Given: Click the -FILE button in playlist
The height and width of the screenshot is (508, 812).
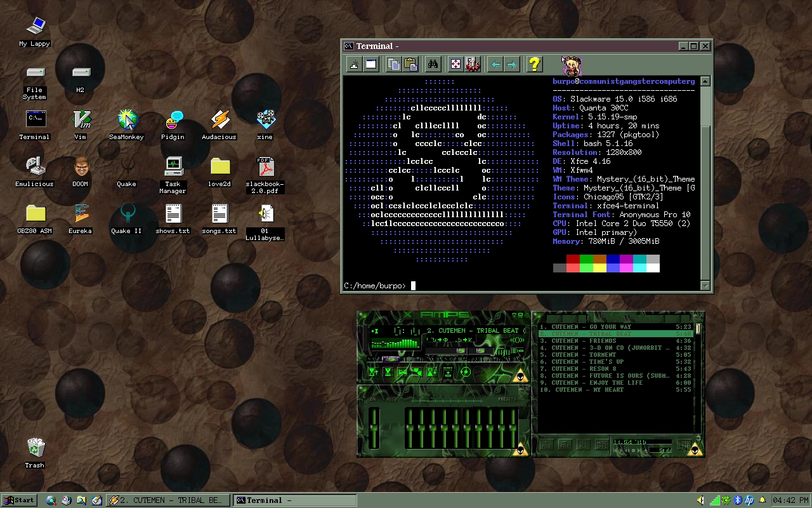Looking at the screenshot, I should (x=565, y=445).
